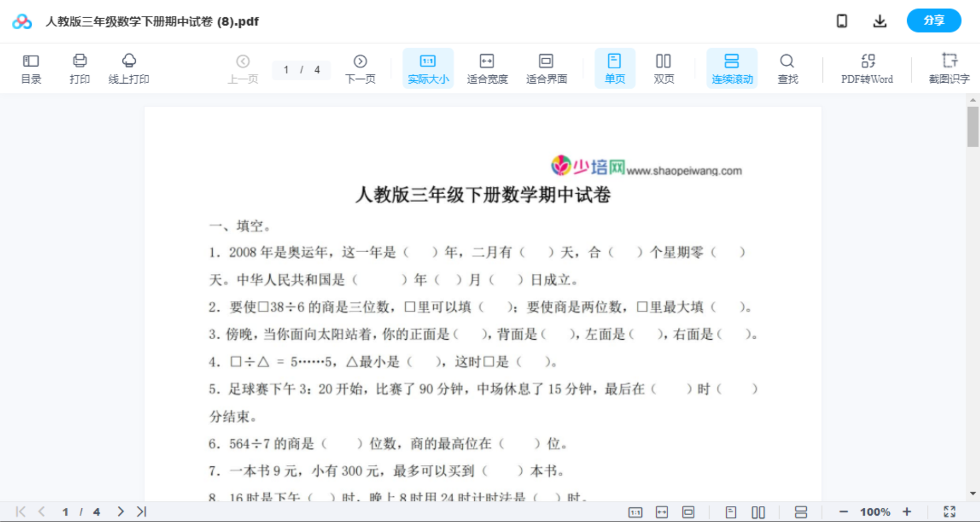Click the 截图识字 screenshot OCR icon
Image resolution: width=980 pixels, height=522 pixels.
(x=949, y=68)
